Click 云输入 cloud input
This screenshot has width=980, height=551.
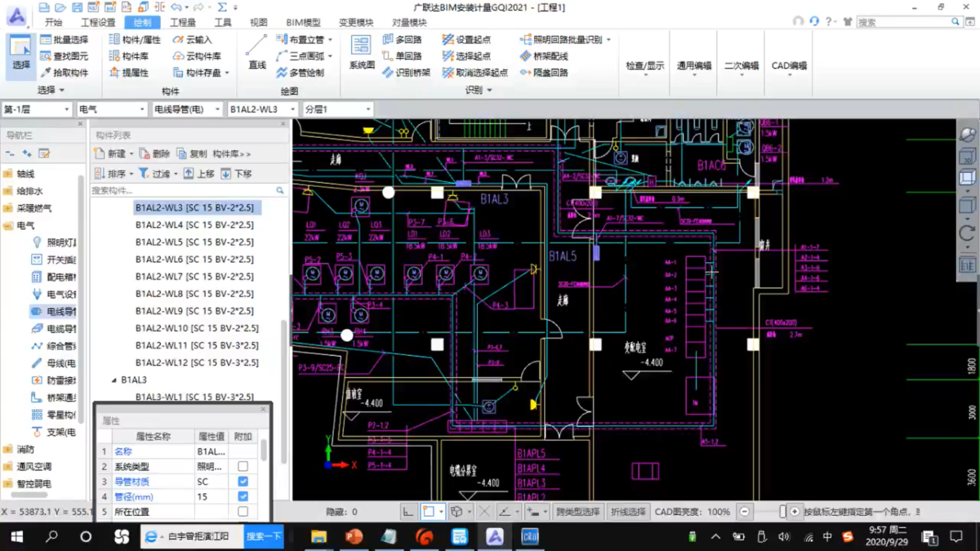click(192, 39)
